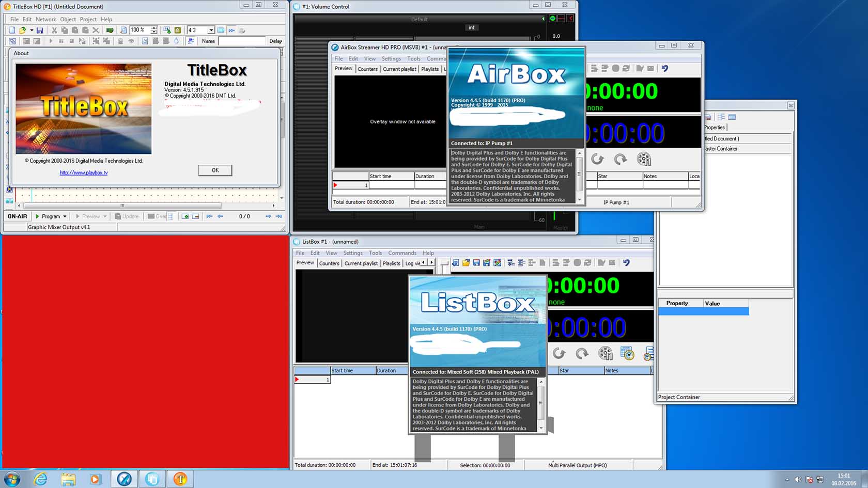
Task: Open ListBox Commands menu
Action: [x=402, y=253]
